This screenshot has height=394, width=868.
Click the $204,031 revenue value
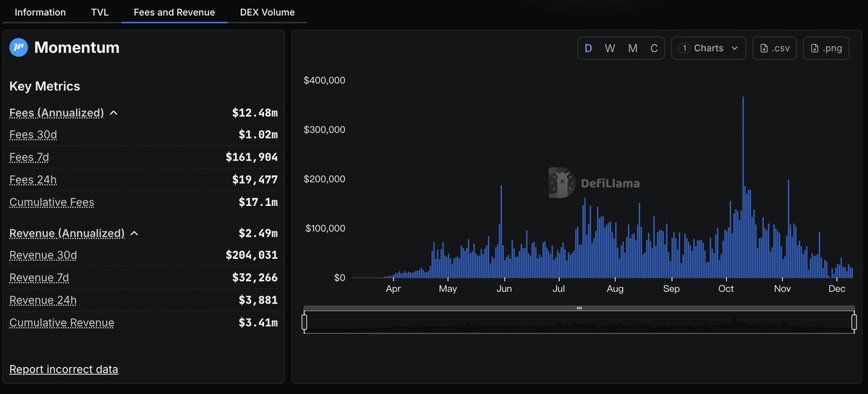[x=252, y=255]
